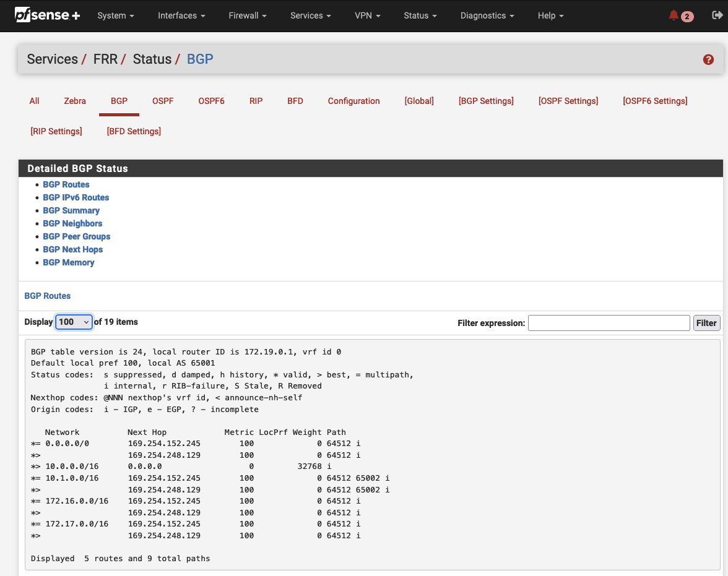Click inside the Filter expression field
Viewport: 728px width, 576px height.
click(x=609, y=322)
